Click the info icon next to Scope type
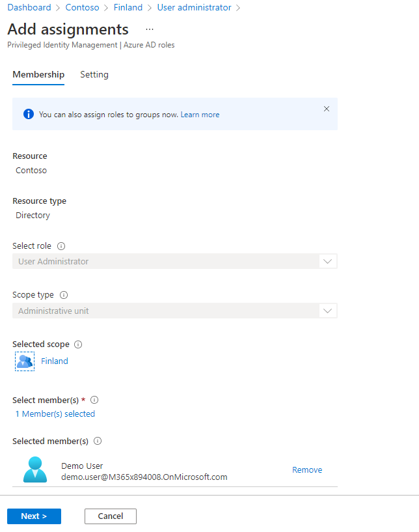 tap(63, 295)
